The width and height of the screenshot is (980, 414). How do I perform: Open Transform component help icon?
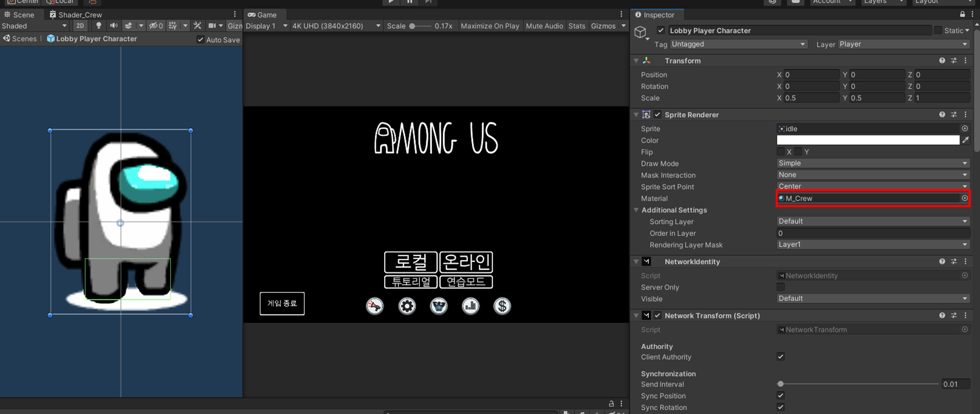(942, 60)
